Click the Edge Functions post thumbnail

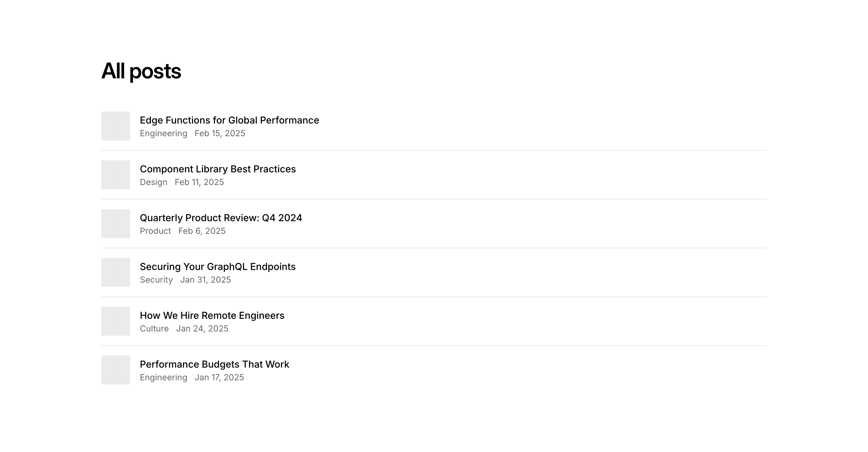point(115,126)
